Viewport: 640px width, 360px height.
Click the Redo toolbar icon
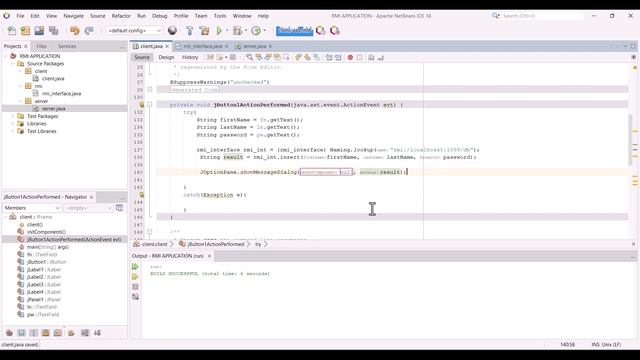[x=89, y=31]
